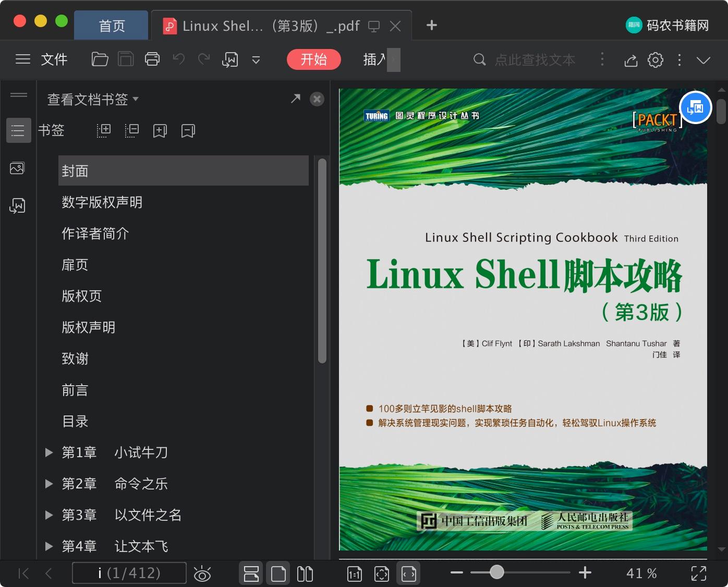Click the undo arrow icon

point(179,59)
